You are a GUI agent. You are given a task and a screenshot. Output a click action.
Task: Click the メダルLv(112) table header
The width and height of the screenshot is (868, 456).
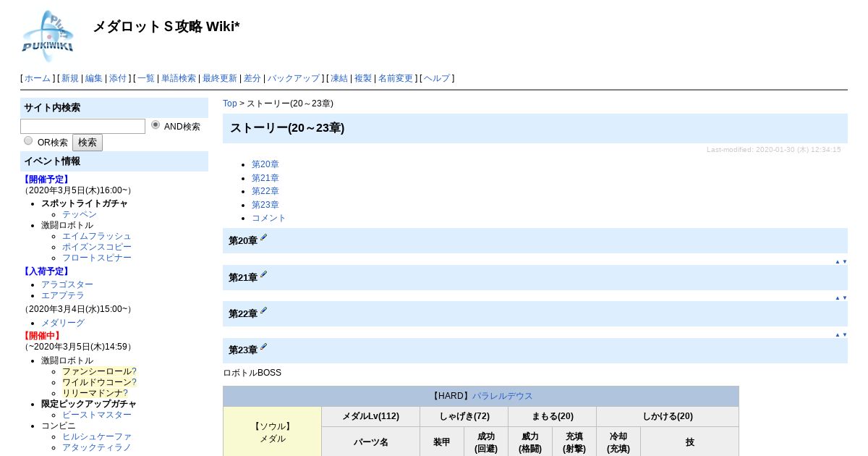point(370,416)
